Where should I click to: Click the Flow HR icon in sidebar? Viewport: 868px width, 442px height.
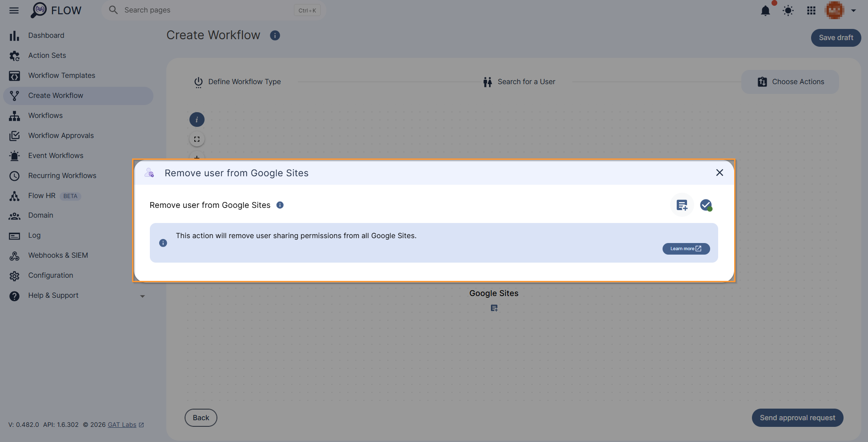point(14,196)
